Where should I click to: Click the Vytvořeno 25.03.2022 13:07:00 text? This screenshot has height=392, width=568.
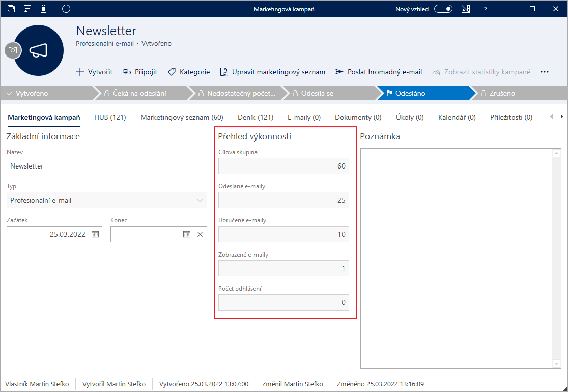click(204, 384)
